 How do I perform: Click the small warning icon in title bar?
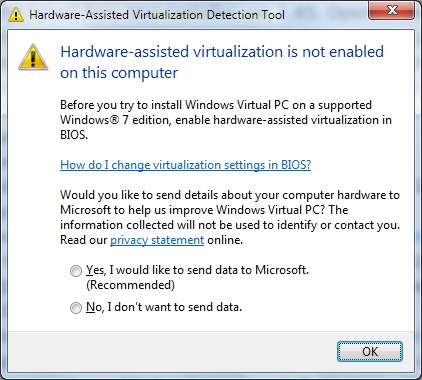[16, 15]
